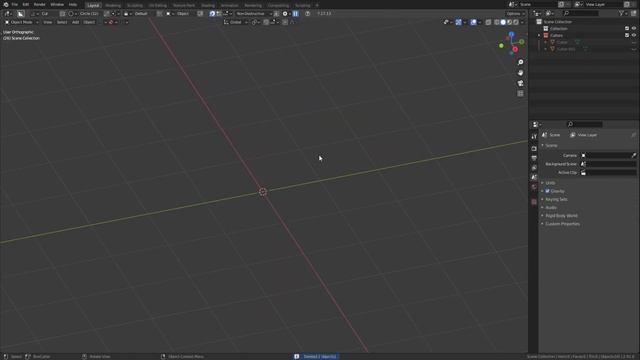640x360 pixels.
Task: Open the Render menu
Action: [x=40, y=4]
